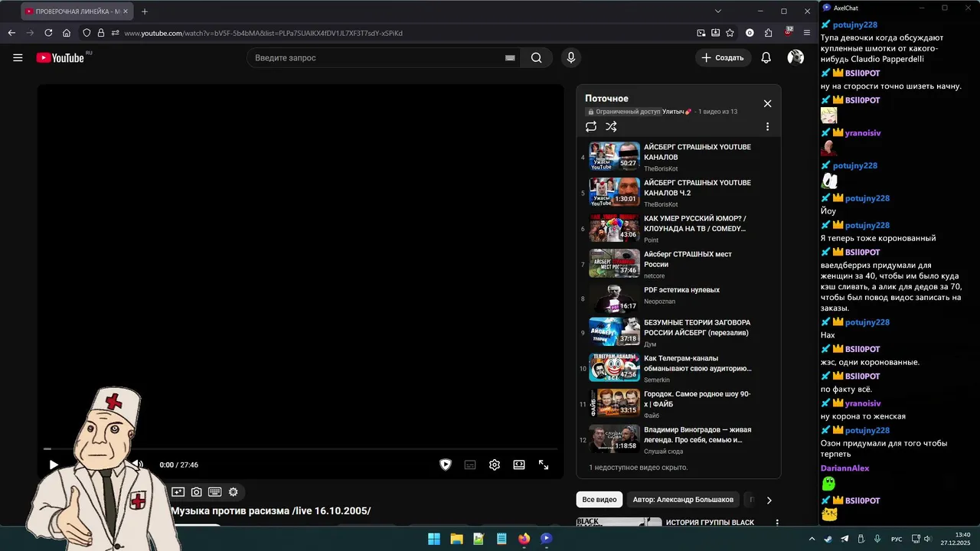Click the YouTube URL in the address bar
This screenshot has height=551, width=980.
pyautogui.click(x=263, y=33)
